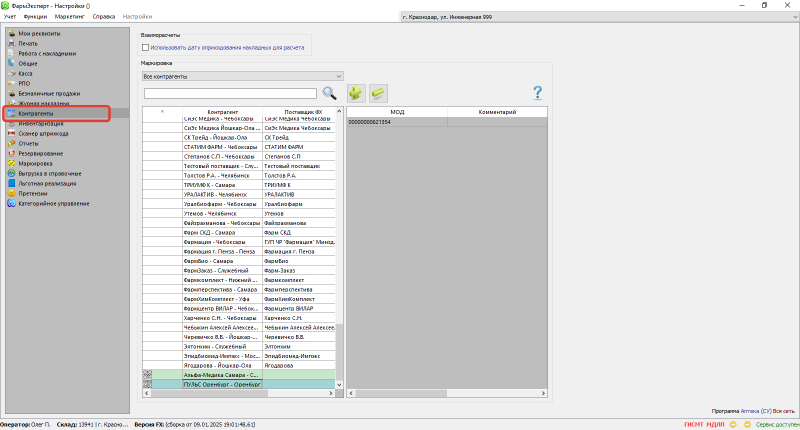Open the Касса settings section
This screenshot has height=430, width=800.
[x=28, y=73]
